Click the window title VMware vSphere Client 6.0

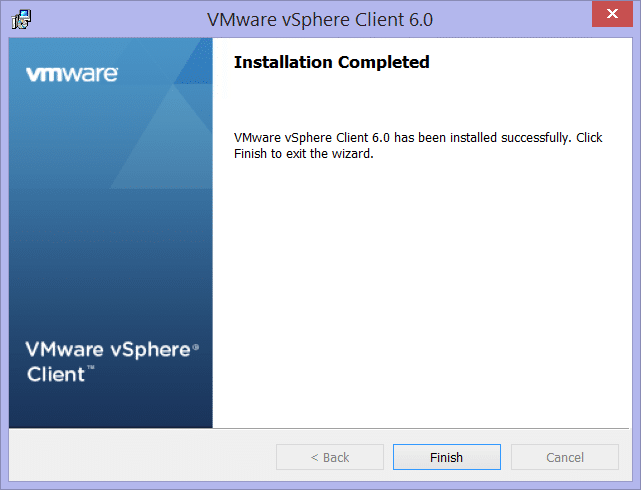320,20
